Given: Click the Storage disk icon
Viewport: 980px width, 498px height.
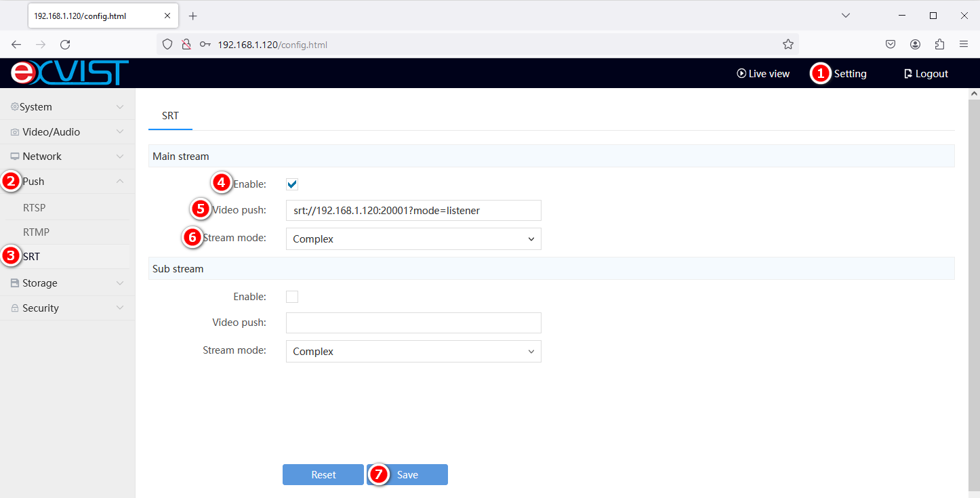Looking at the screenshot, I should [15, 283].
